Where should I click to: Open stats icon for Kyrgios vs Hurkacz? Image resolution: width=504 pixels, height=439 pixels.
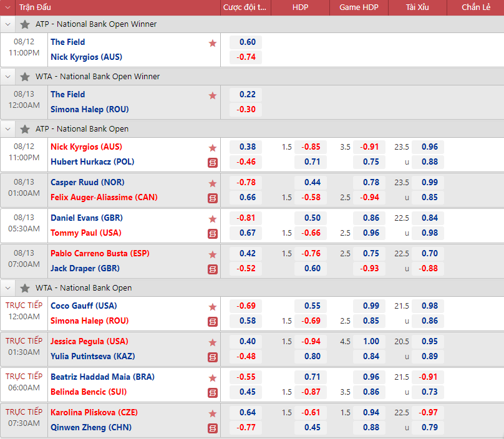(x=213, y=163)
